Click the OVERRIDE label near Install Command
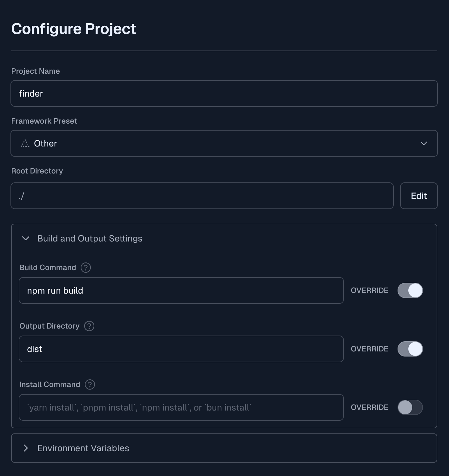The width and height of the screenshot is (449, 476). (x=369, y=407)
